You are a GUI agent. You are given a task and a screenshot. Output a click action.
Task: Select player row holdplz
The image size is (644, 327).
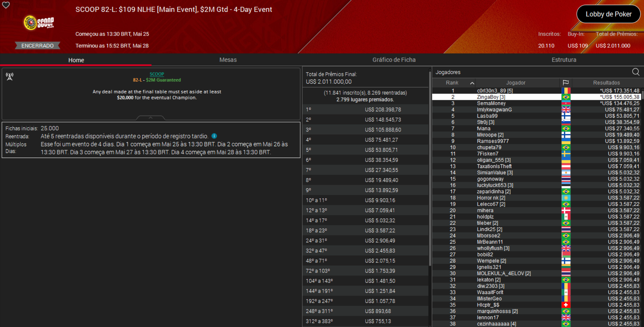click(x=537, y=217)
